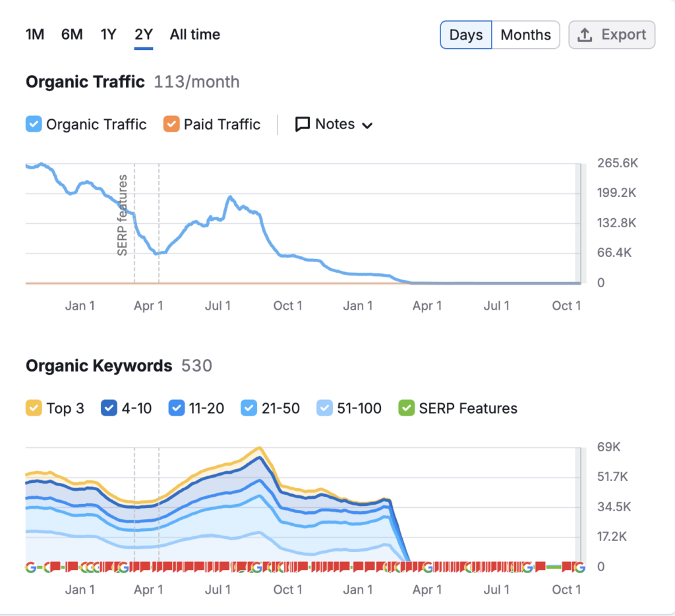Click the Export upload icon

(584, 35)
